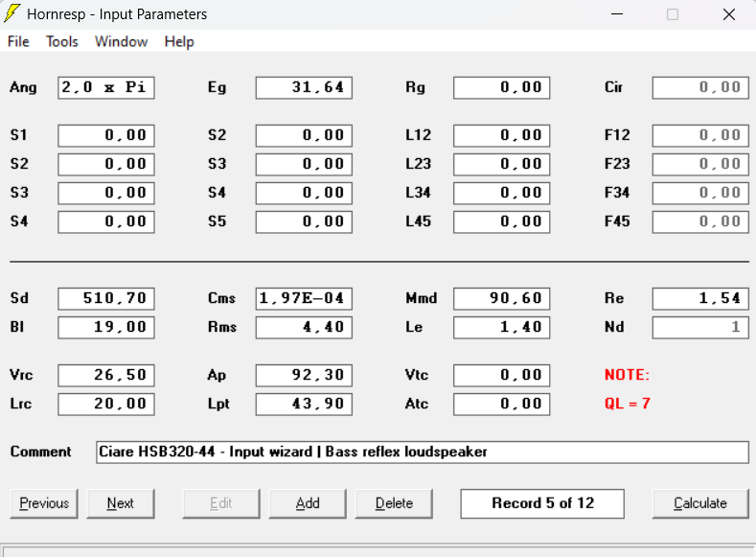Click the Add record button
The height and width of the screenshot is (557, 756).
pos(308,503)
